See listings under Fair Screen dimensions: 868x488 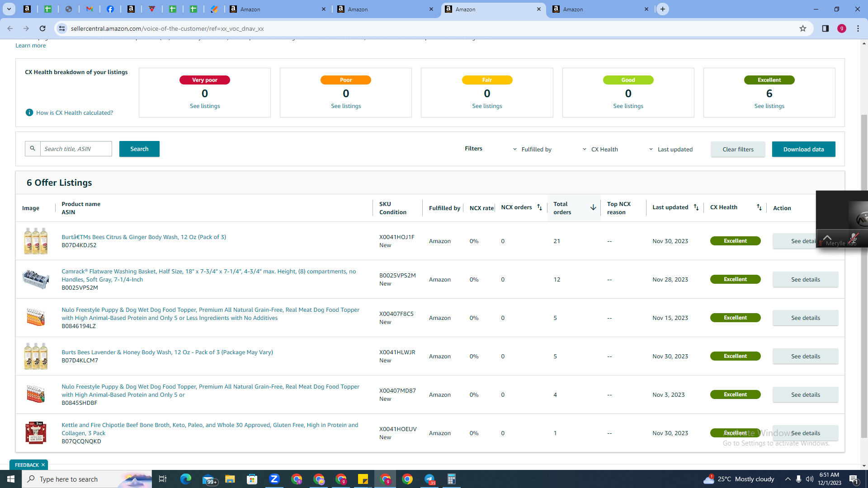(x=487, y=106)
